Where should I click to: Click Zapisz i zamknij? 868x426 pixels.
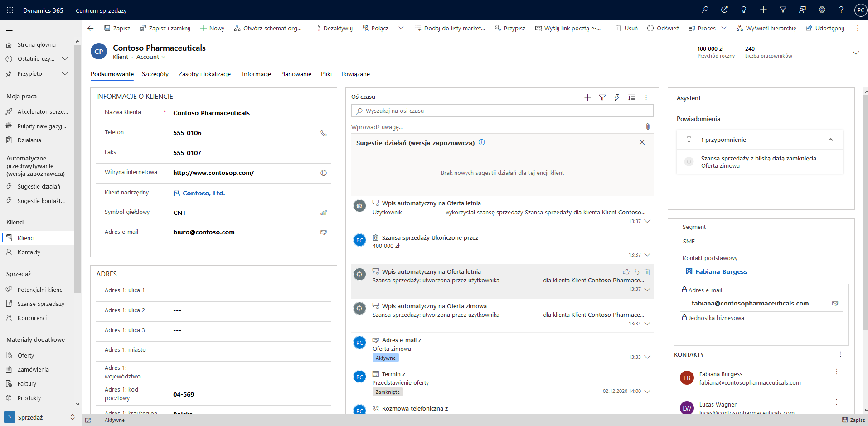(x=165, y=28)
